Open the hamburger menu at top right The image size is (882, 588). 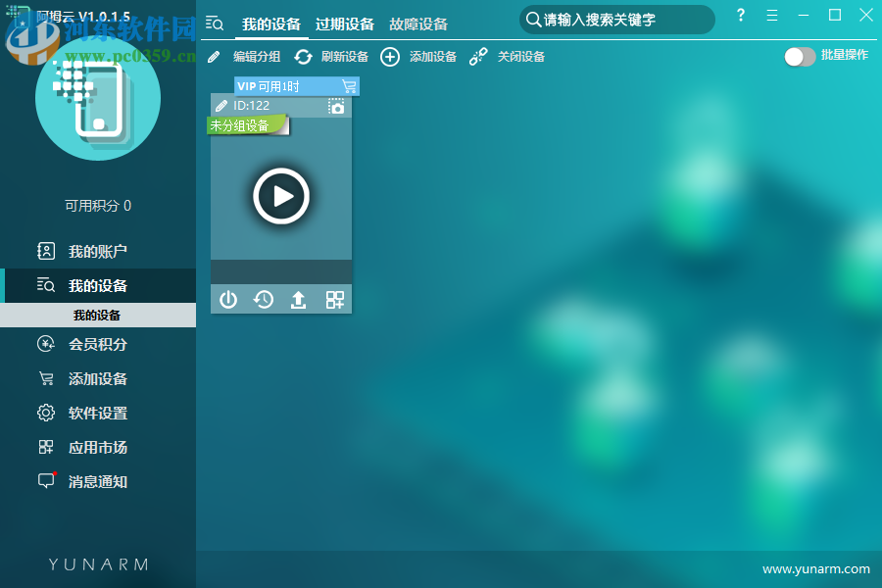click(772, 15)
